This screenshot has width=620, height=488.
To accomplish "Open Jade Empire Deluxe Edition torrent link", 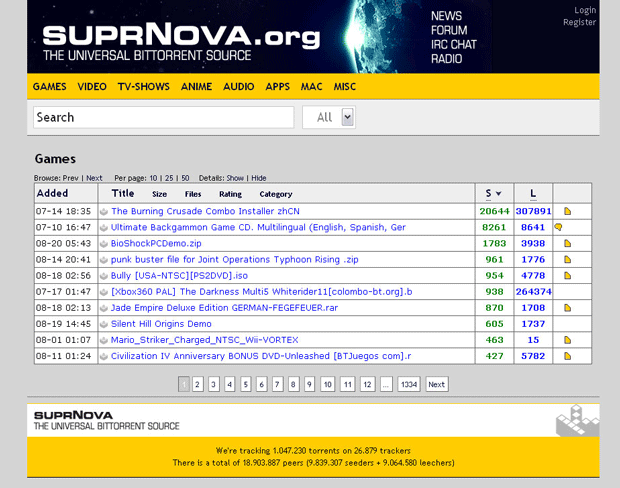I will point(224,308).
